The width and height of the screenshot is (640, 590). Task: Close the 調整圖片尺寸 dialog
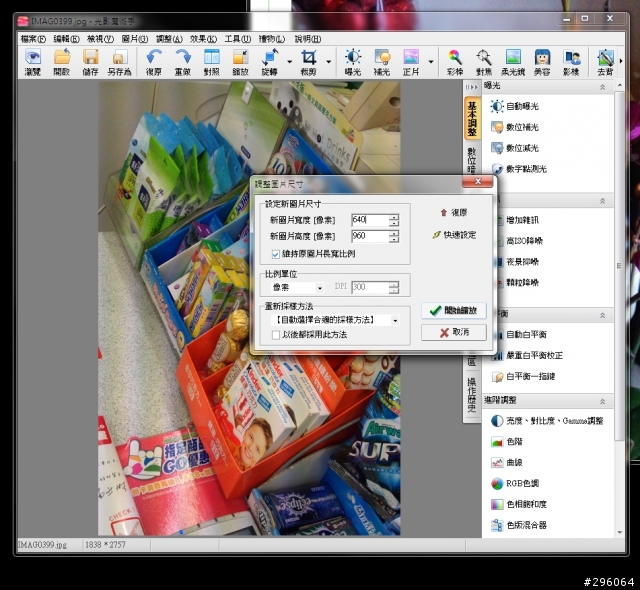[x=478, y=182]
